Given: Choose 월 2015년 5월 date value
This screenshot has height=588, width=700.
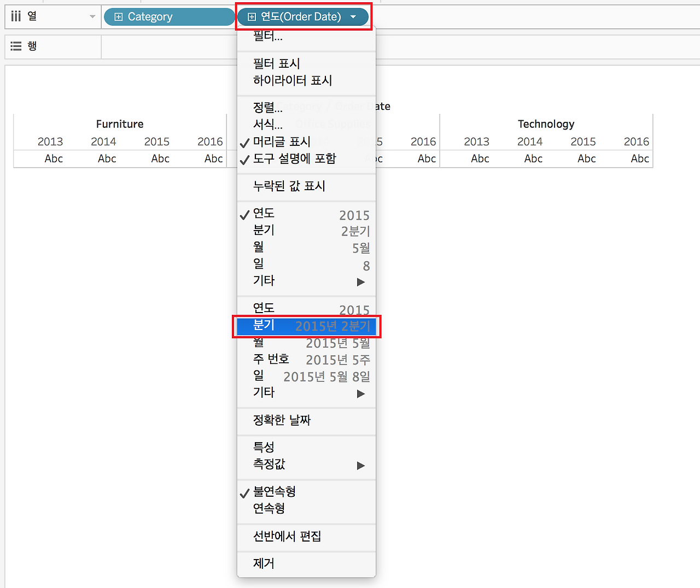Looking at the screenshot, I should click(x=306, y=343).
